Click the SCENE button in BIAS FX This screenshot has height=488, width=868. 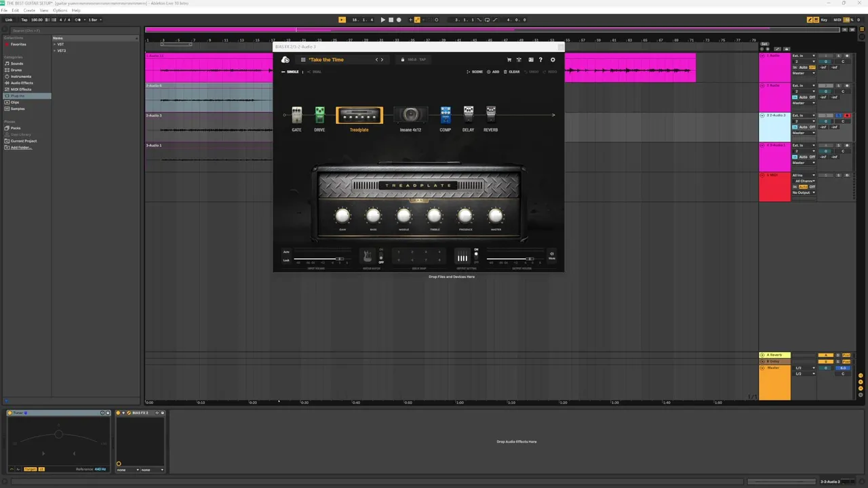click(475, 72)
